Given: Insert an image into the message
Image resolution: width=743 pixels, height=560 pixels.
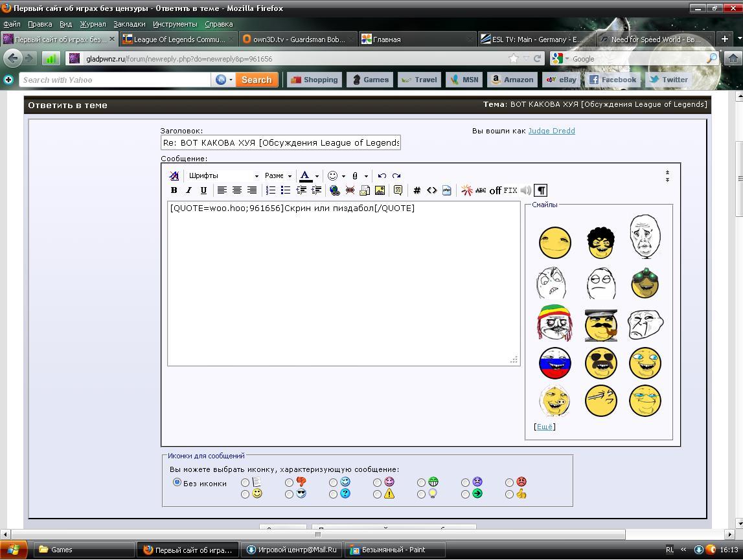Looking at the screenshot, I should [380, 190].
